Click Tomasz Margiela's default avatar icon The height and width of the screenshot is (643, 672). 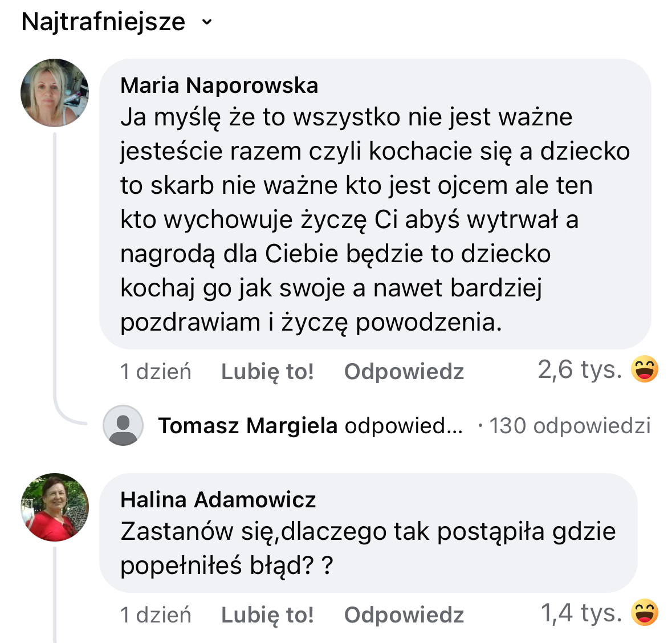[123, 425]
